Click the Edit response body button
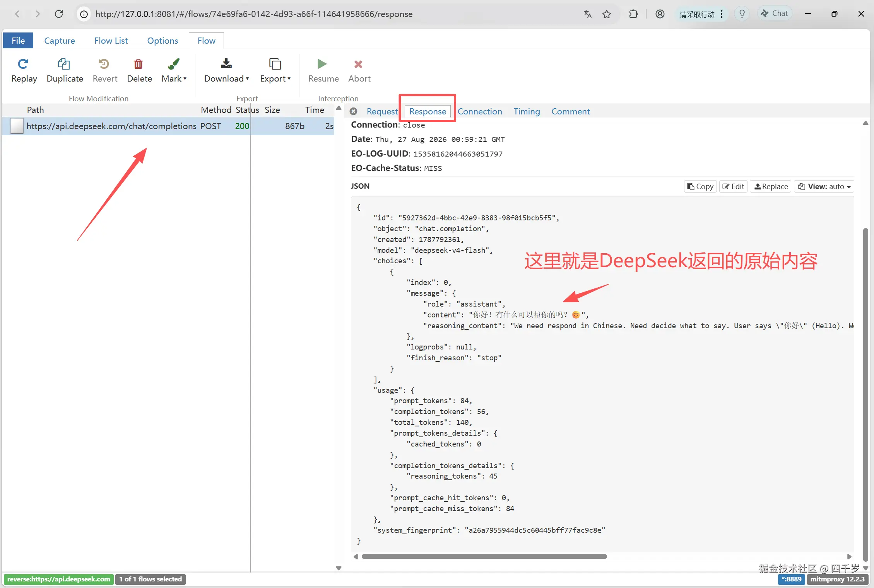This screenshot has height=588, width=874. pos(733,186)
